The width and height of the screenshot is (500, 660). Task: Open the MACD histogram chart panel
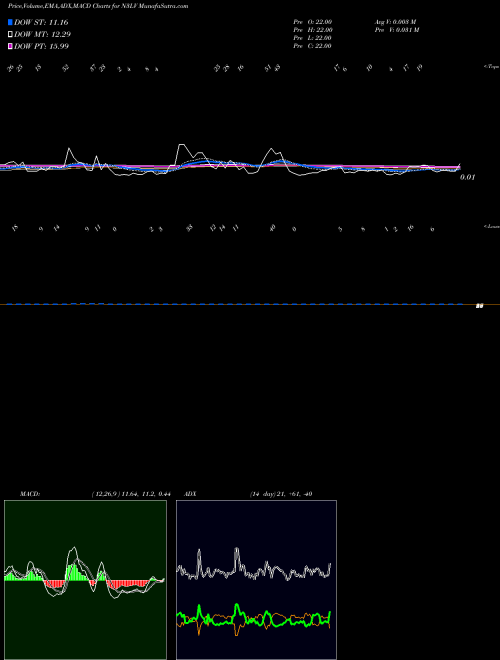click(x=85, y=580)
